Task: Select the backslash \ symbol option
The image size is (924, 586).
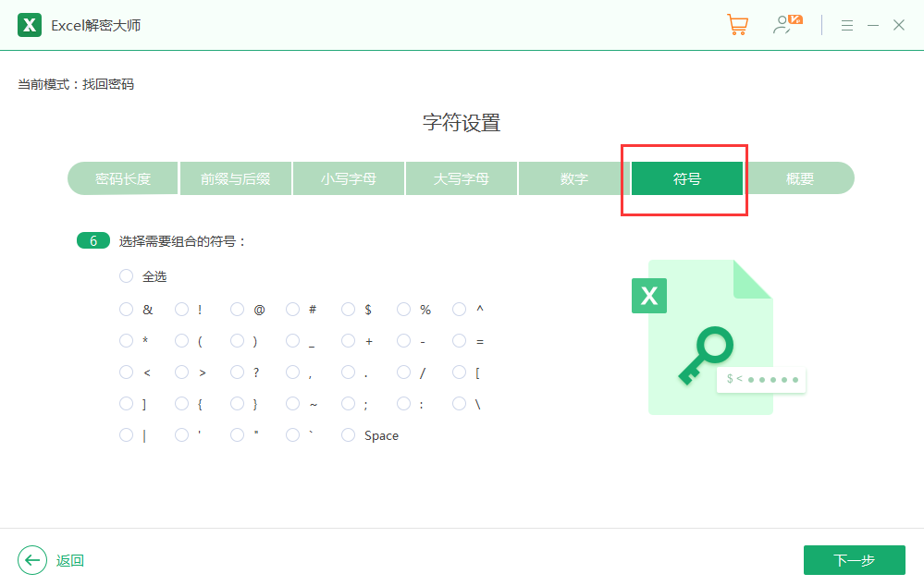Action: (459, 403)
